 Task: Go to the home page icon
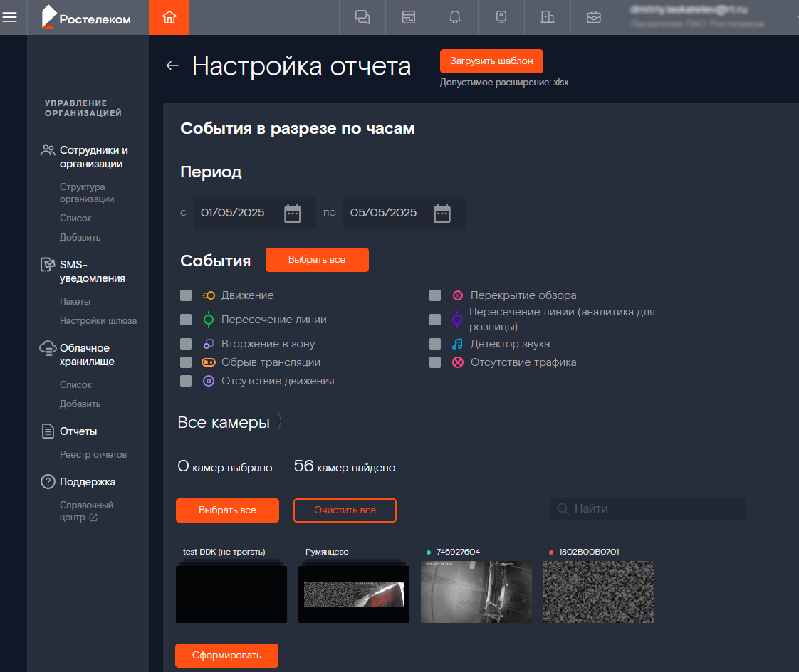[169, 17]
